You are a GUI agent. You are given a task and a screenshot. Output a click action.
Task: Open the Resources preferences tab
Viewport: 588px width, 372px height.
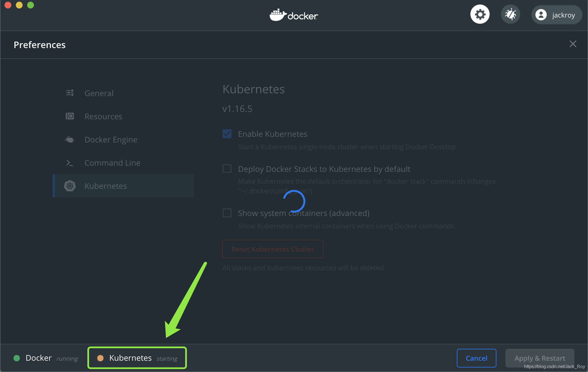pos(123,116)
